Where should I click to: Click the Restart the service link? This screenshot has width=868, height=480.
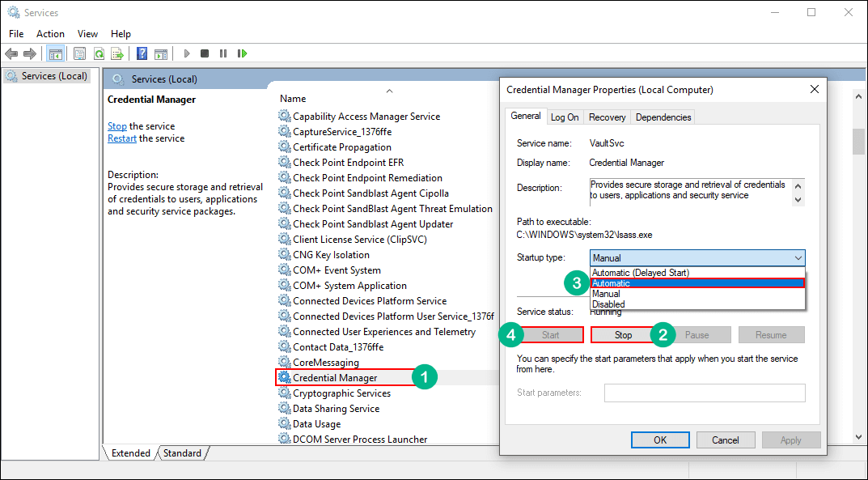coord(122,138)
